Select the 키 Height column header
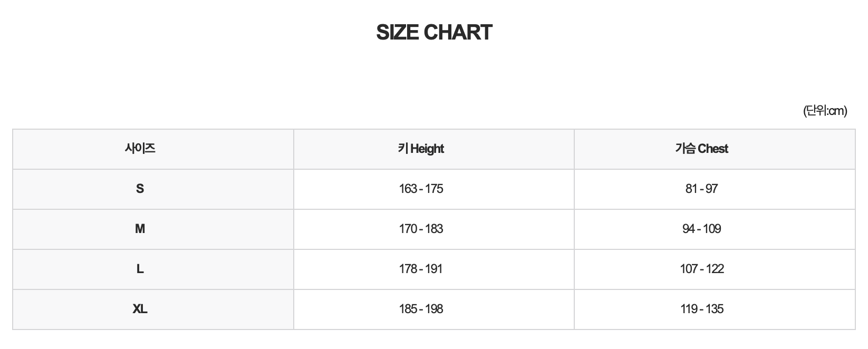 click(421, 149)
